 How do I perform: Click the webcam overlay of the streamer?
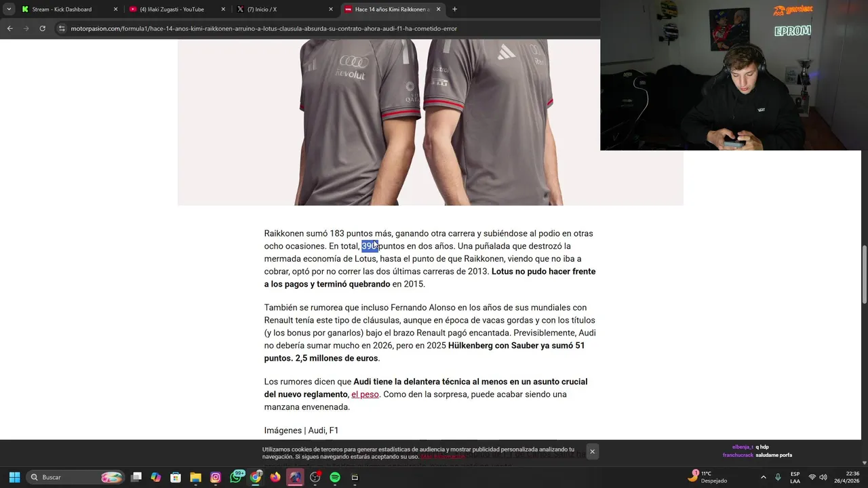pos(734,75)
